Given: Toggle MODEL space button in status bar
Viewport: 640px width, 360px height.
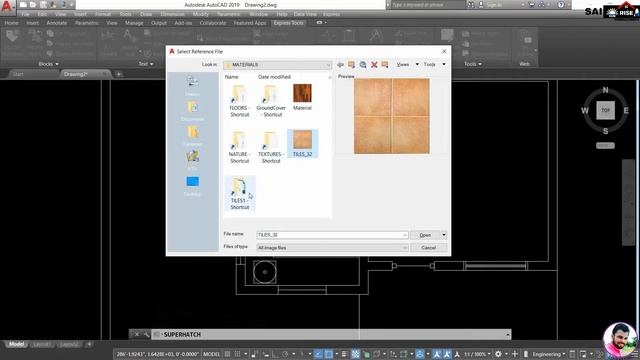Looking at the screenshot, I should click(211, 354).
